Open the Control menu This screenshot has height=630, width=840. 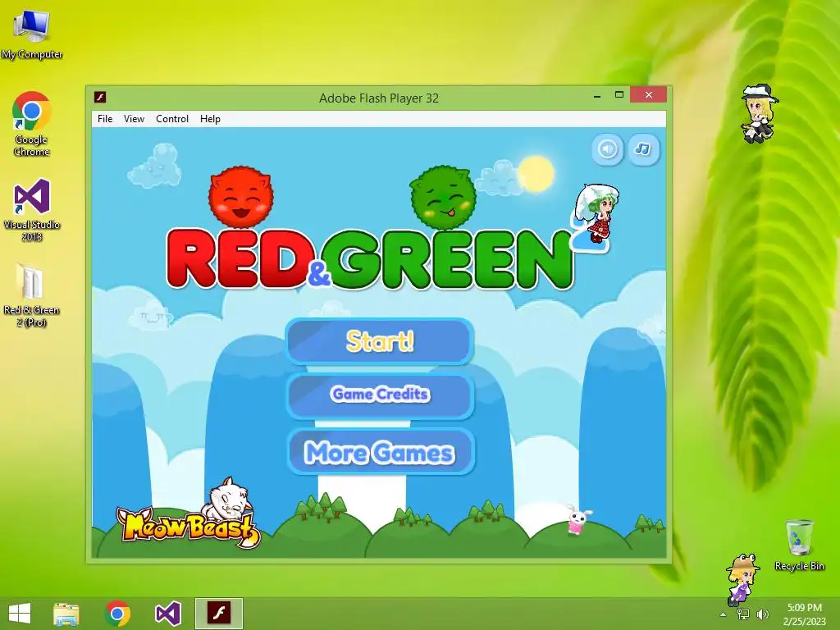point(172,119)
